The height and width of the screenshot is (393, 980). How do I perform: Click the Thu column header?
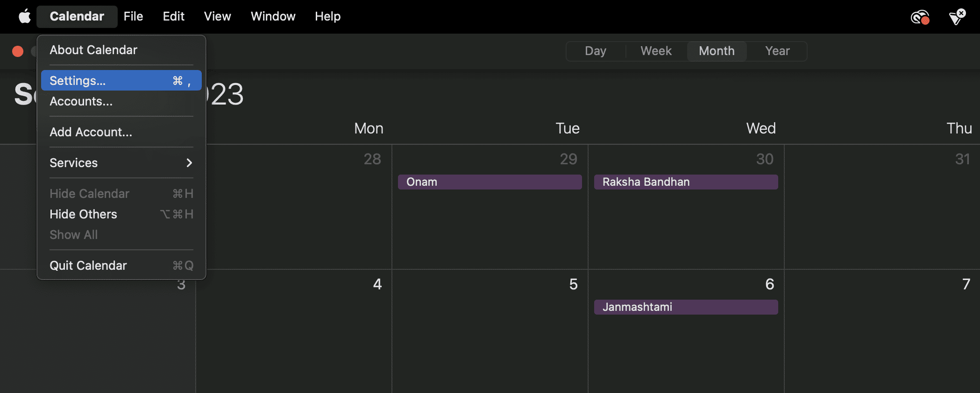coord(959,128)
